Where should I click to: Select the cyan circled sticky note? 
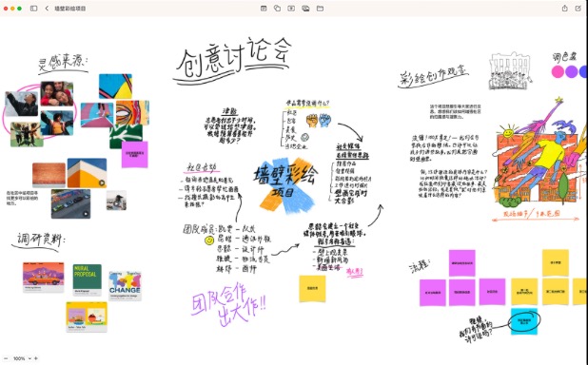click(x=524, y=321)
